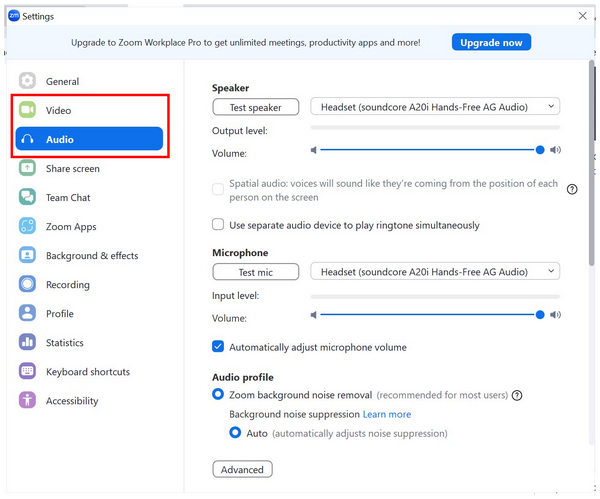Click the microphone volume high icon

[x=555, y=315]
